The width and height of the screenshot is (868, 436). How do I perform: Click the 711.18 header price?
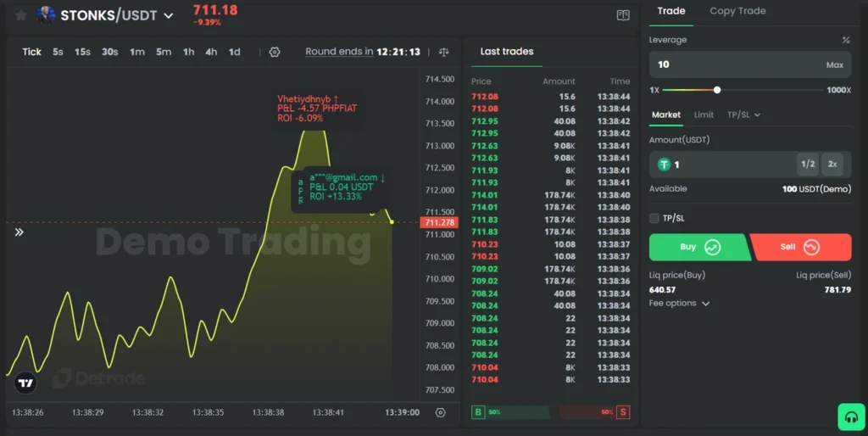[x=215, y=10]
